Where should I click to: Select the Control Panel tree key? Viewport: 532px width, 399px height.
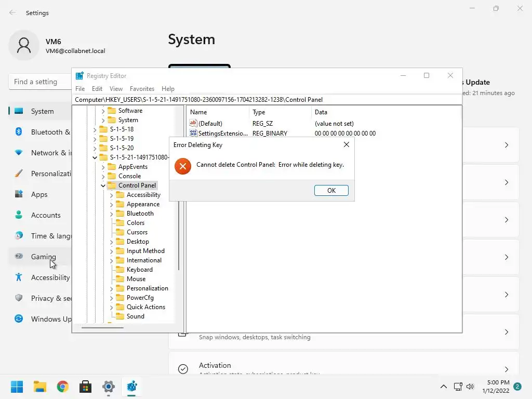pyautogui.click(x=137, y=185)
